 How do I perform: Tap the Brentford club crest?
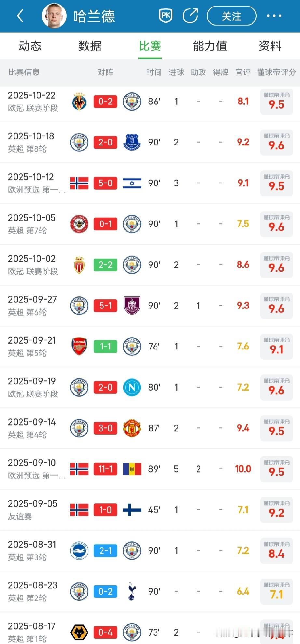(79, 224)
